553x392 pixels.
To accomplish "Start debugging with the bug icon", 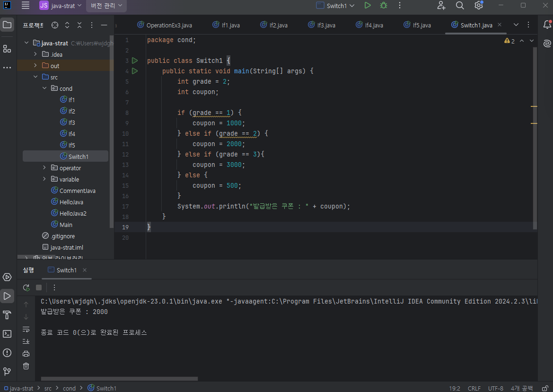I will pyautogui.click(x=384, y=5).
